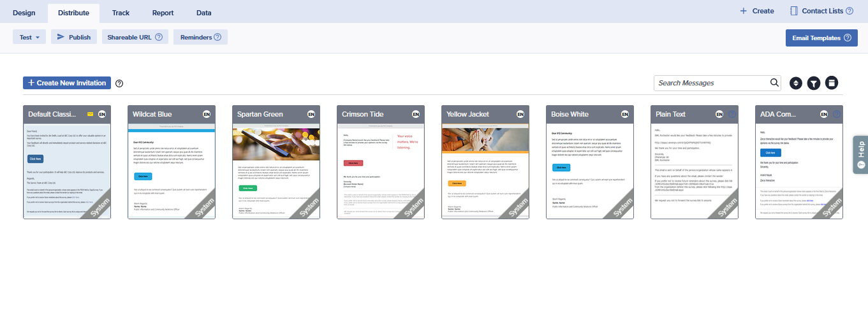Open the Report tab

tap(163, 11)
